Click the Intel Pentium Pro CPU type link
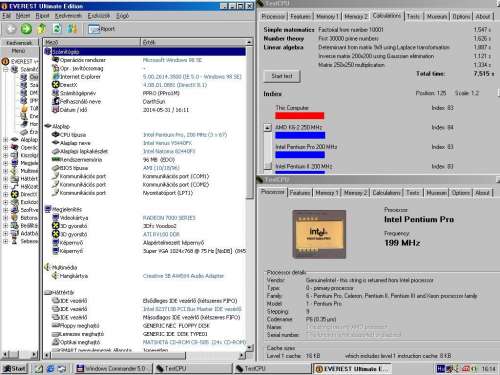 tap(185, 135)
